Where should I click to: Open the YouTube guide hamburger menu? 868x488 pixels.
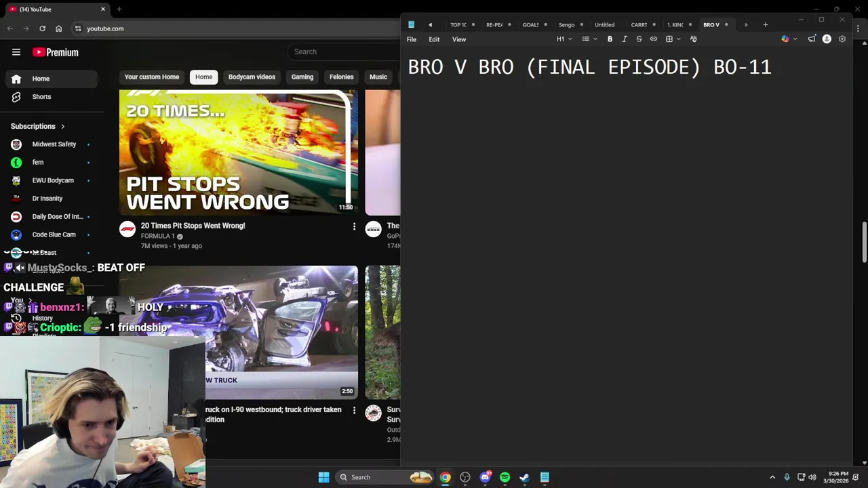[x=16, y=52]
